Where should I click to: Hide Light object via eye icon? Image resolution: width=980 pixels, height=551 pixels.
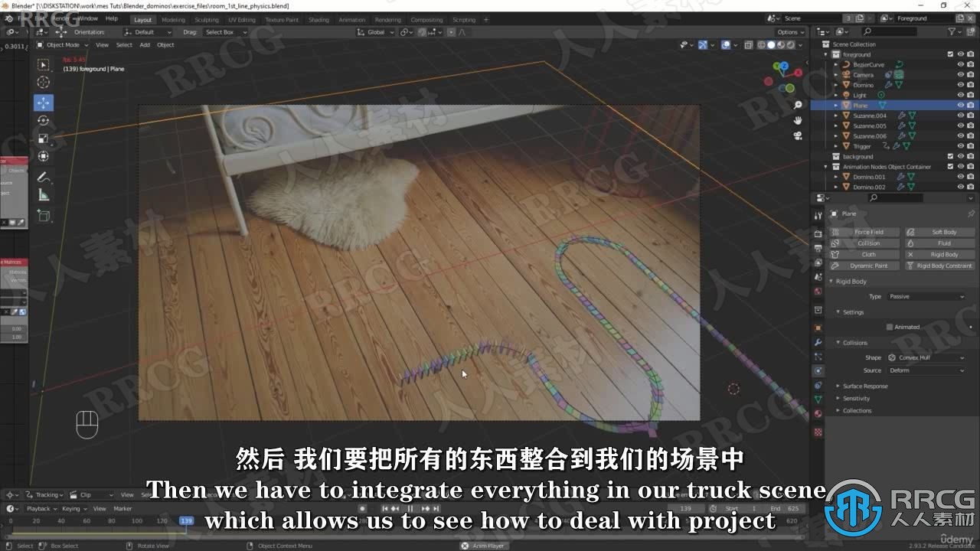(960, 95)
